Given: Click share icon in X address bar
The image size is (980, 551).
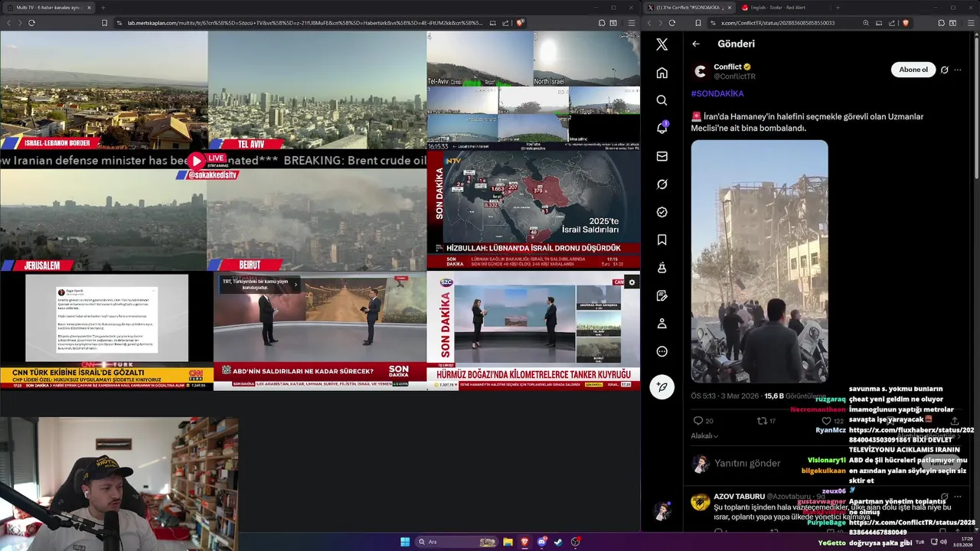Looking at the screenshot, I should [892, 23].
